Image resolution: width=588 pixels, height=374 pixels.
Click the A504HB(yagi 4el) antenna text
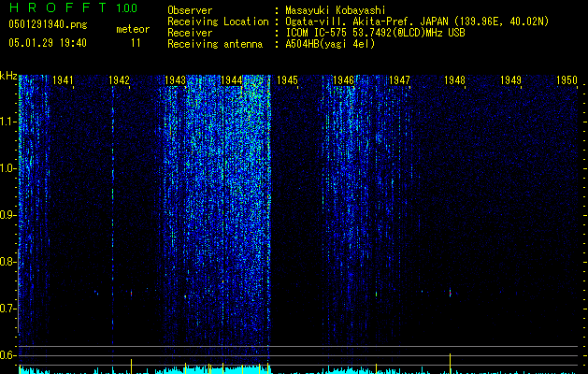[x=330, y=44]
